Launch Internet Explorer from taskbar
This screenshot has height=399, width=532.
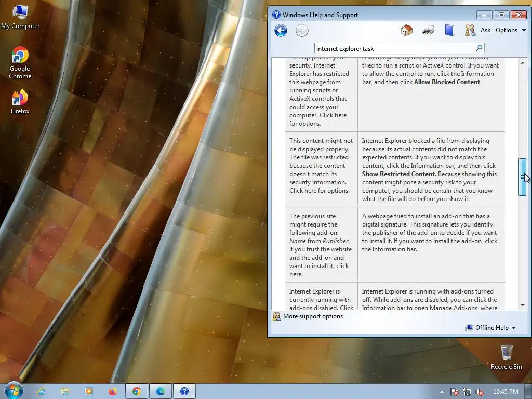pos(42,392)
